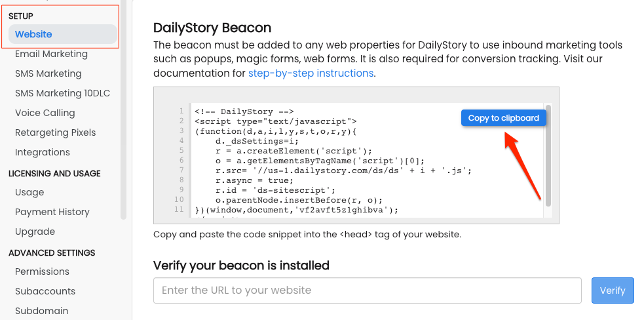Image resolution: width=644 pixels, height=320 pixels.
Task: Click the SETUP section heading
Action: pyautogui.click(x=21, y=16)
